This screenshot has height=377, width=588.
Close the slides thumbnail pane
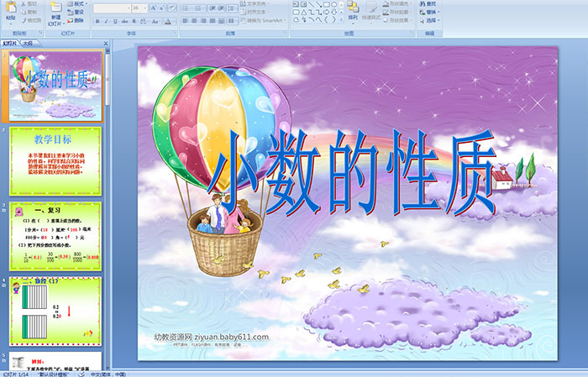tap(106, 44)
